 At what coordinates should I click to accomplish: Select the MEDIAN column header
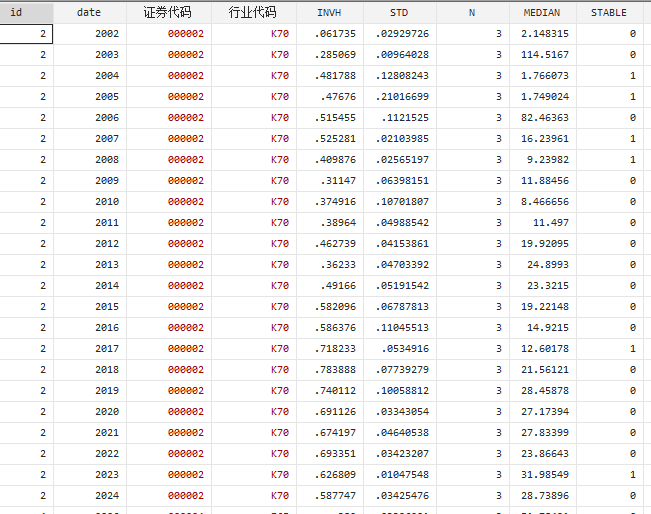[x=541, y=13]
